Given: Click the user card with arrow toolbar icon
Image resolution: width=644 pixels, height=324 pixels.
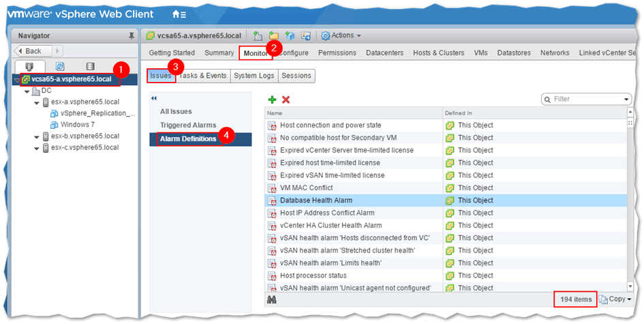Looking at the screenshot, I should pos(306,35).
